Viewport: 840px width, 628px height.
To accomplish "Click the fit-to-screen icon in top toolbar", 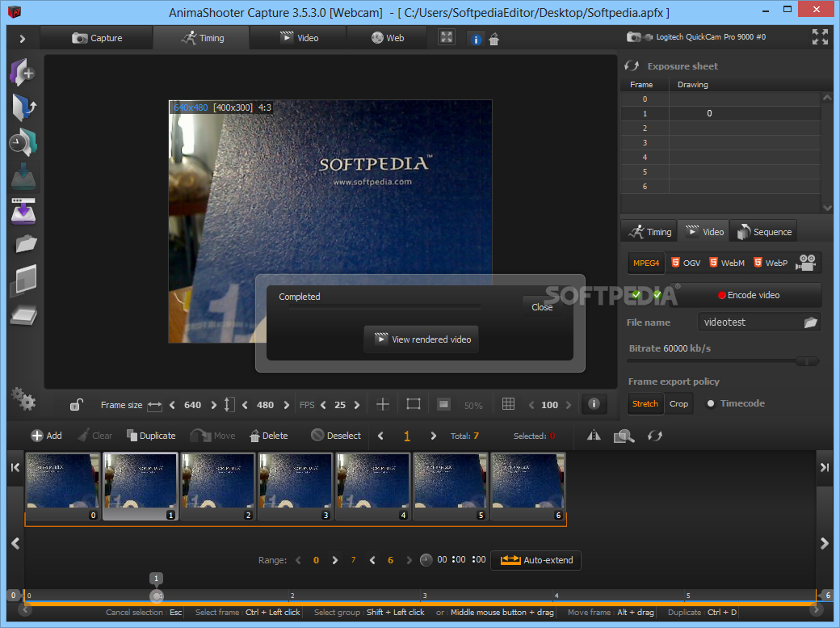I will 446,37.
